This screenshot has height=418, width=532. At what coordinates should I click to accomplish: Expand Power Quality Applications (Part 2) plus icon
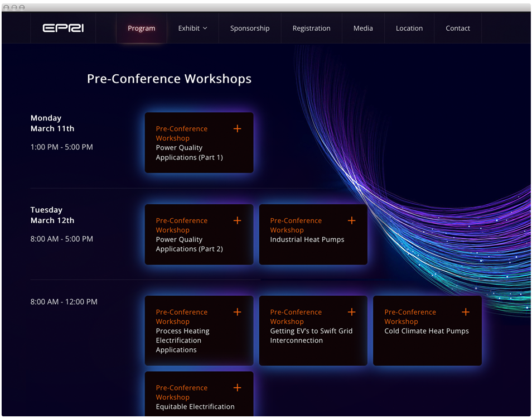(237, 220)
